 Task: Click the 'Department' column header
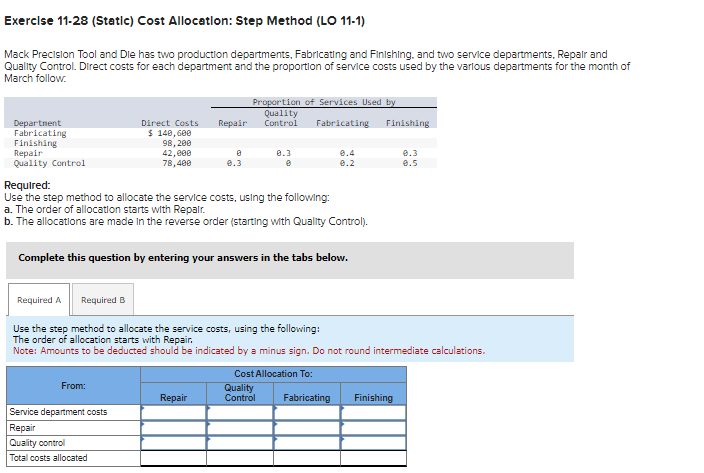pos(37,123)
